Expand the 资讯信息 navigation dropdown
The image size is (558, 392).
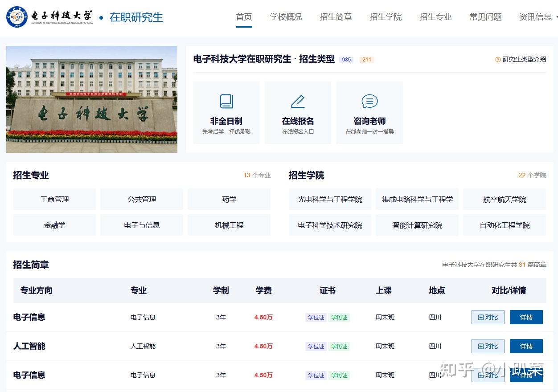pos(538,17)
